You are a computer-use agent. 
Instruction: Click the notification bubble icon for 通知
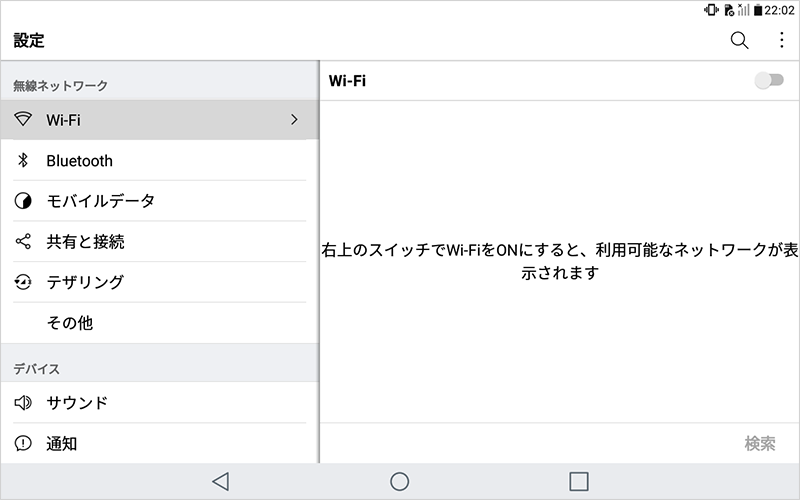coord(23,443)
